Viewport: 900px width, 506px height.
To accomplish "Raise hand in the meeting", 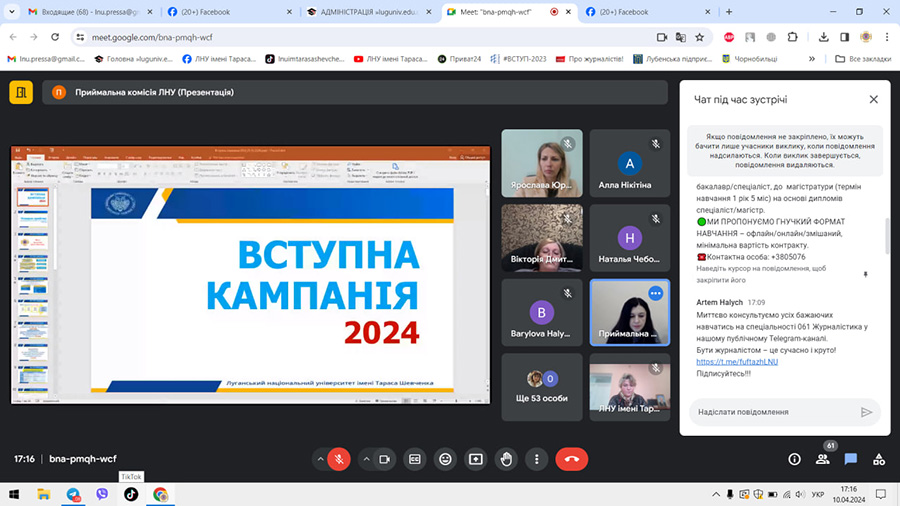I will [x=506, y=459].
